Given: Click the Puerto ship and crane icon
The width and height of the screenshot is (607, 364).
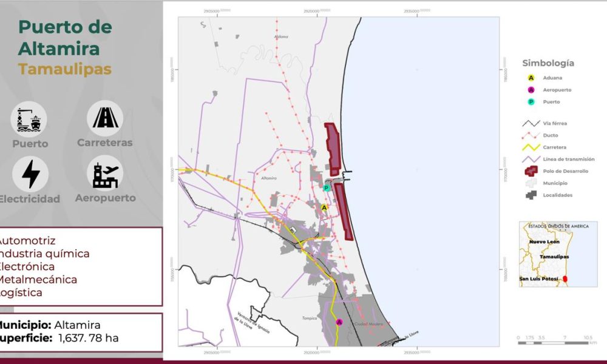Looking at the screenshot, I should click(x=30, y=119).
